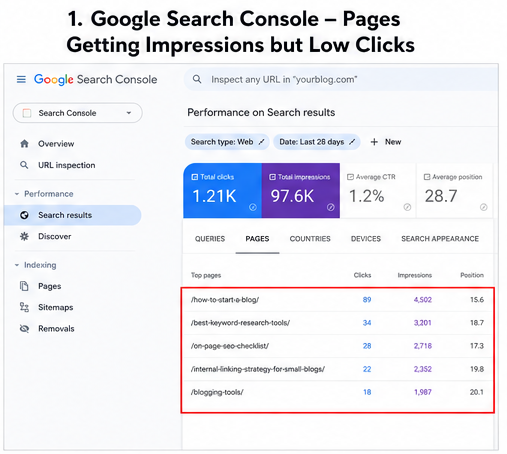This screenshot has height=454, width=507.
Task: Click the 3,201 impressions value
Action: [x=423, y=323]
